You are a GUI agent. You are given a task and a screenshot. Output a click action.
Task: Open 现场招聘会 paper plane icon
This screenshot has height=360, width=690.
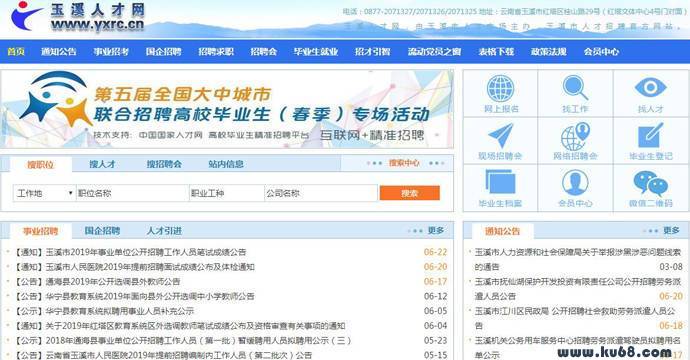tap(500, 136)
